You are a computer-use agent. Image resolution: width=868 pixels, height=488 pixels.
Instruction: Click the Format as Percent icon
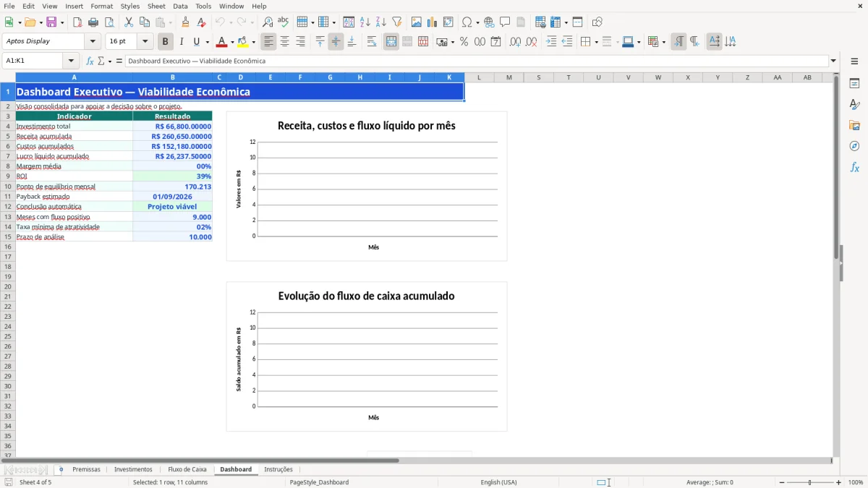coord(464,42)
